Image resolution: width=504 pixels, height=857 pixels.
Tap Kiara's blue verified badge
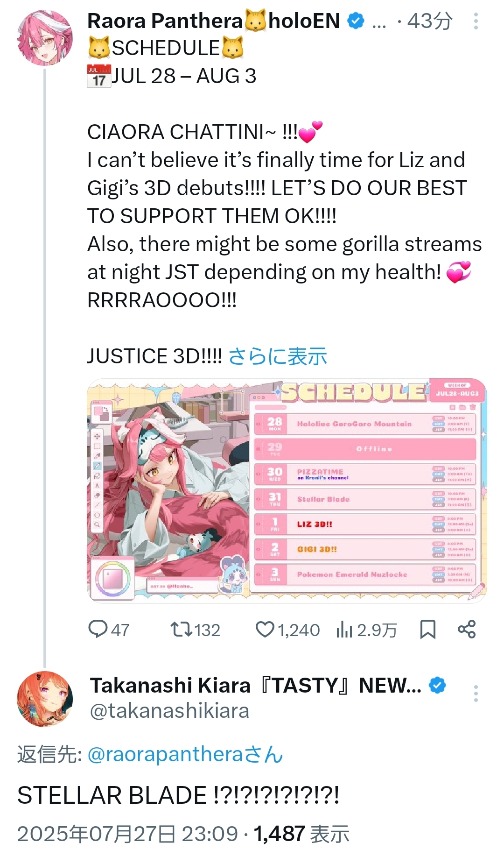click(x=437, y=686)
